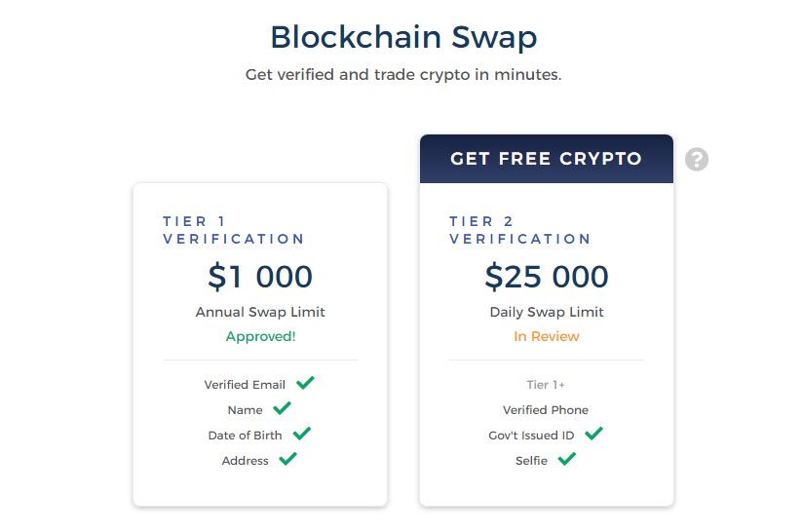Click the Approved! status text
The width and height of the screenshot is (802, 532).
click(x=260, y=336)
